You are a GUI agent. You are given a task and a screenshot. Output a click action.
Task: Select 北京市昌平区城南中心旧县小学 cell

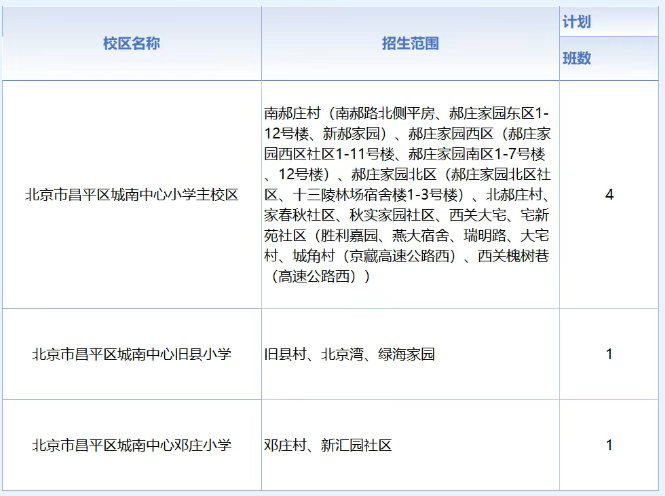pyautogui.click(x=131, y=354)
